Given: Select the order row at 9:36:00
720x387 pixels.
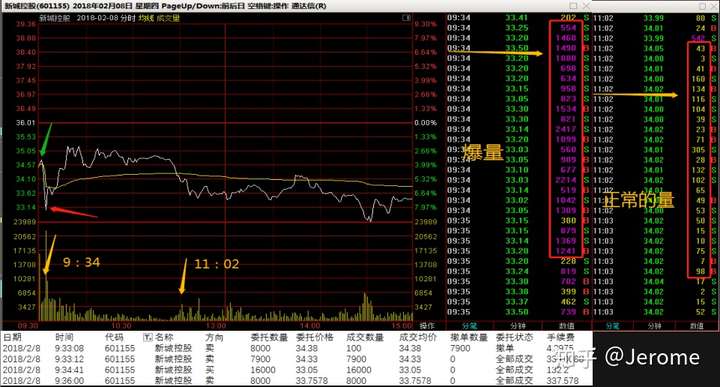Looking at the screenshot, I should tap(297, 381).
